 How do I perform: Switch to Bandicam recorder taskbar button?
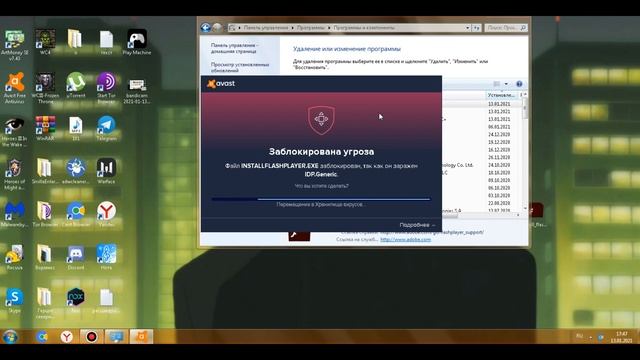91,337
